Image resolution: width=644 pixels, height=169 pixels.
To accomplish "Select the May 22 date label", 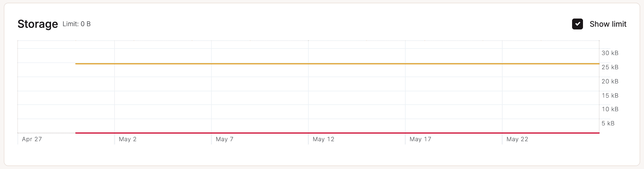I will point(517,139).
